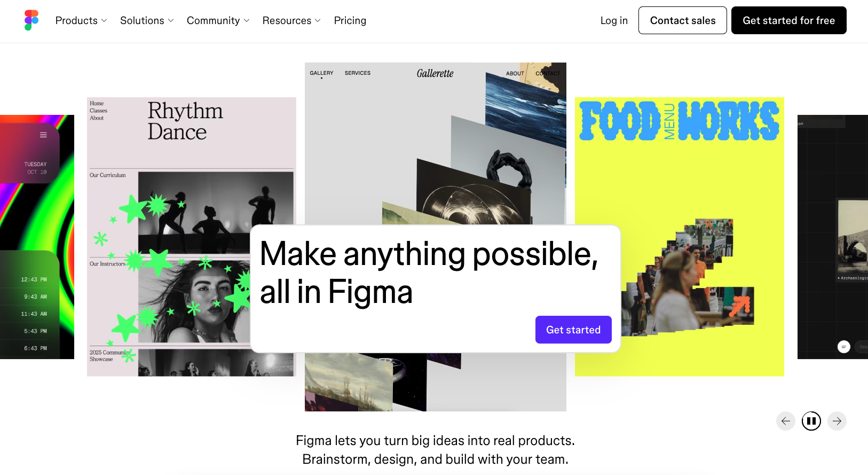Expand the Solutions dropdown
This screenshot has width=868, height=475.
[147, 20]
